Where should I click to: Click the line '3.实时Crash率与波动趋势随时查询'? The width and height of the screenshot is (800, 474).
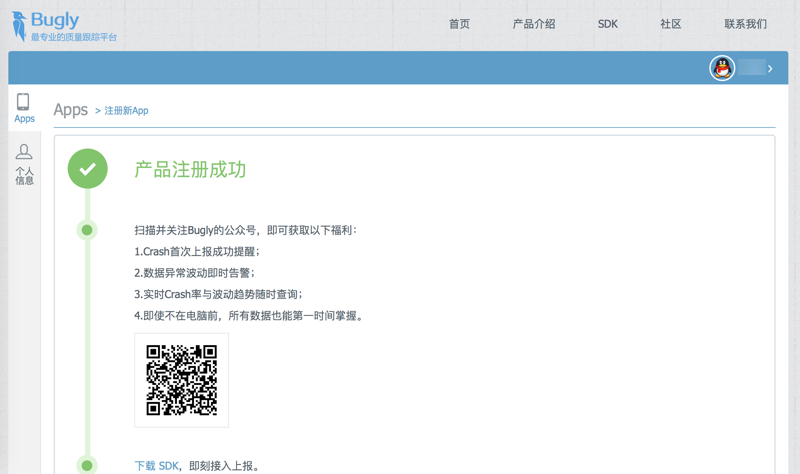click(218, 294)
